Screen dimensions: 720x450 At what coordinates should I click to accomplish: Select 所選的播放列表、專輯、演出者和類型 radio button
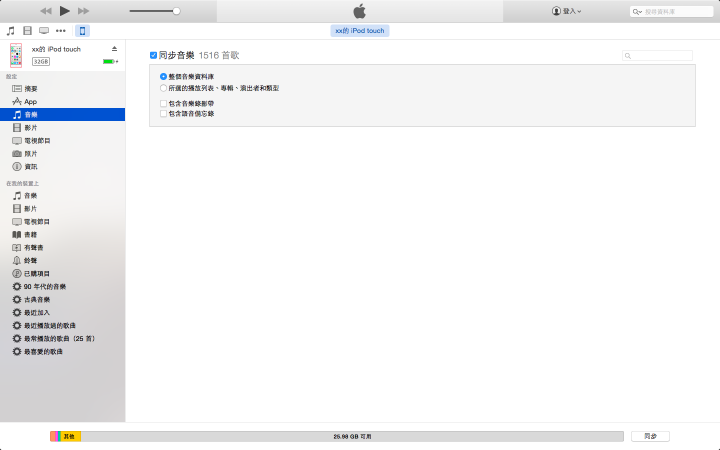point(163,88)
